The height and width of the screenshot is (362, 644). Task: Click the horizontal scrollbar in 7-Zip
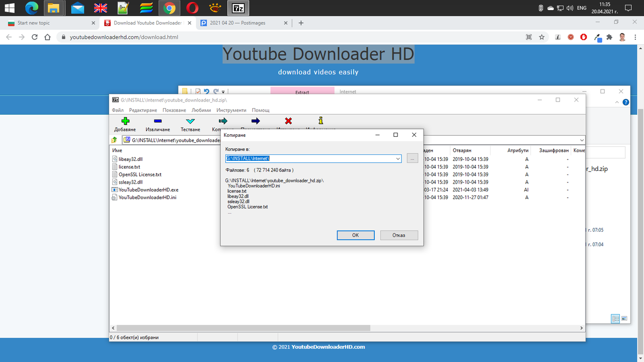tap(244, 328)
